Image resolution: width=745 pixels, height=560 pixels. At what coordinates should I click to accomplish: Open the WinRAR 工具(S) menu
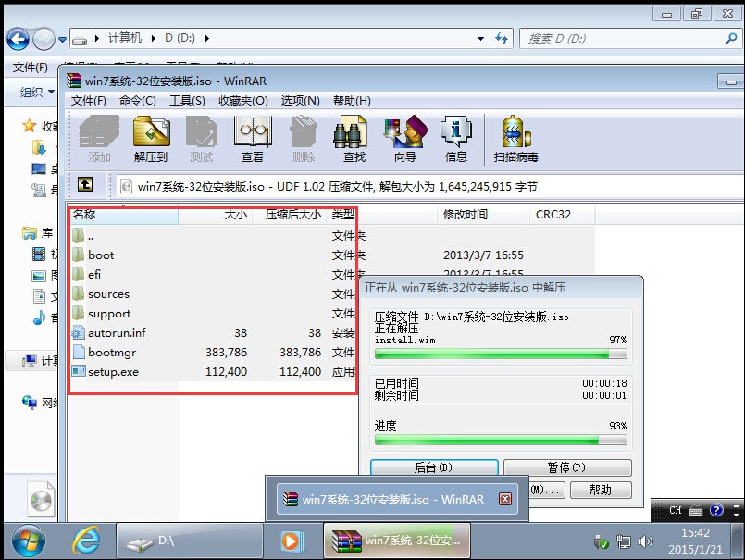[187, 101]
